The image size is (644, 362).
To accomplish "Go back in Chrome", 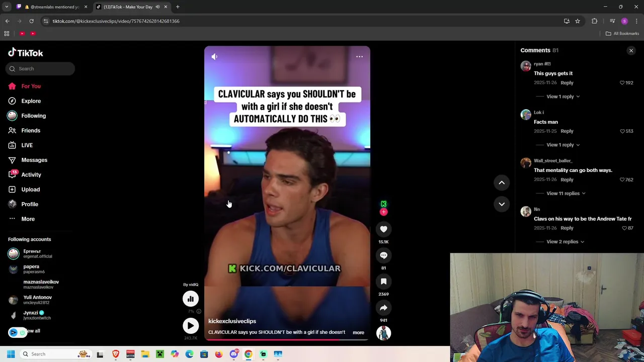I will click(x=7, y=21).
